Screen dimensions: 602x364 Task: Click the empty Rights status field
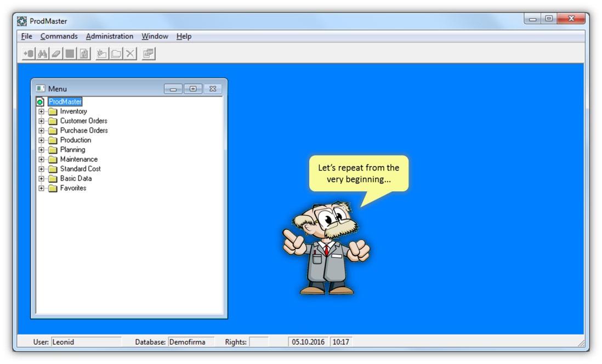(258, 342)
